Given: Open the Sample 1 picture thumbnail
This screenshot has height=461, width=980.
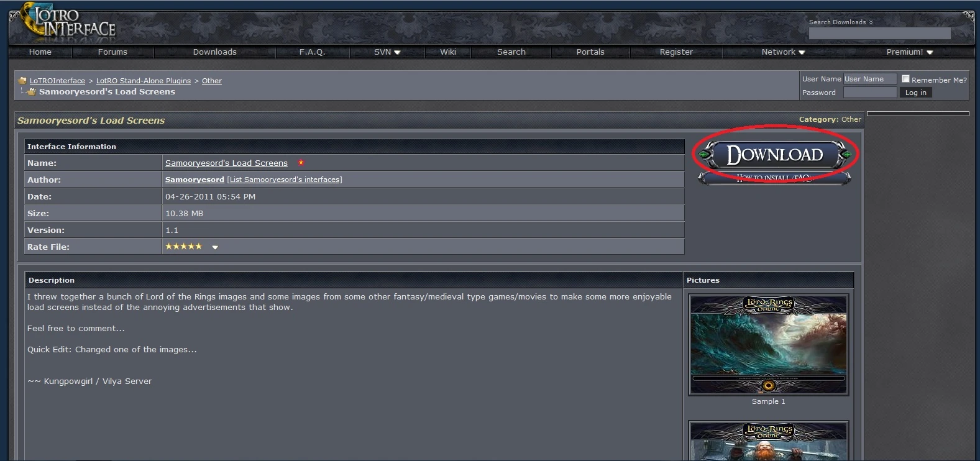Looking at the screenshot, I should pos(768,345).
